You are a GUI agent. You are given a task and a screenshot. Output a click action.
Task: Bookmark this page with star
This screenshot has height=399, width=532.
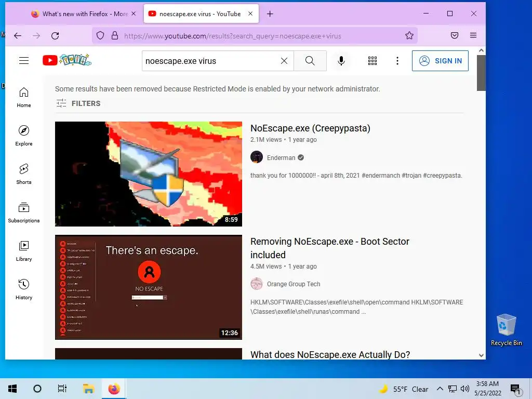[409, 36]
